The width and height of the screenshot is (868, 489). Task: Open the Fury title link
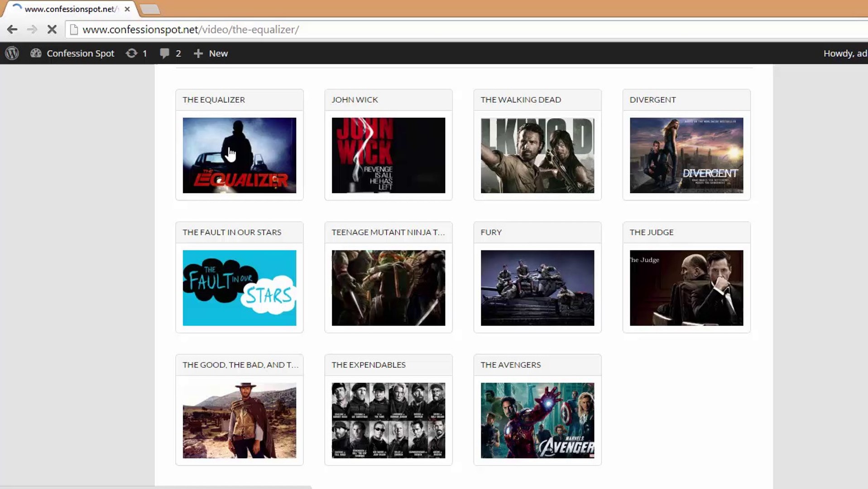click(x=491, y=232)
